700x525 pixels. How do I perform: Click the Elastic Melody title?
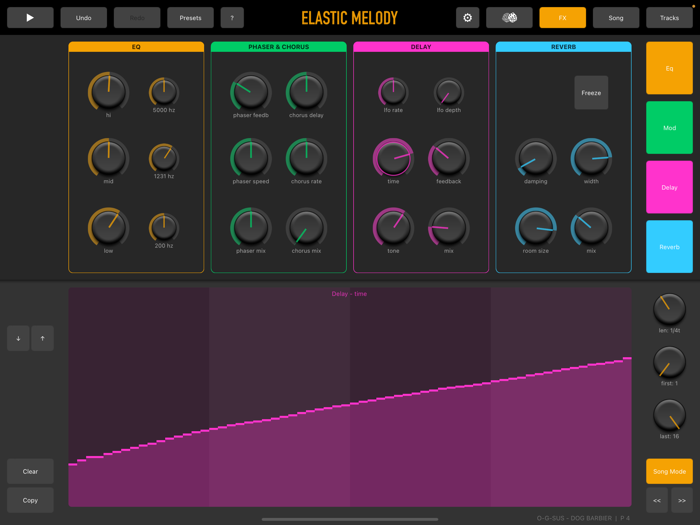point(350,18)
